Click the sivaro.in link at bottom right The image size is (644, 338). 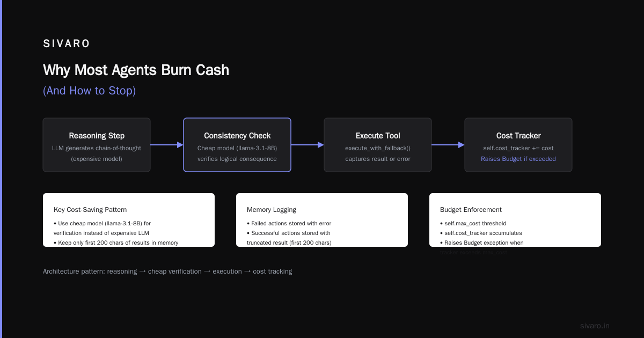(x=595, y=326)
